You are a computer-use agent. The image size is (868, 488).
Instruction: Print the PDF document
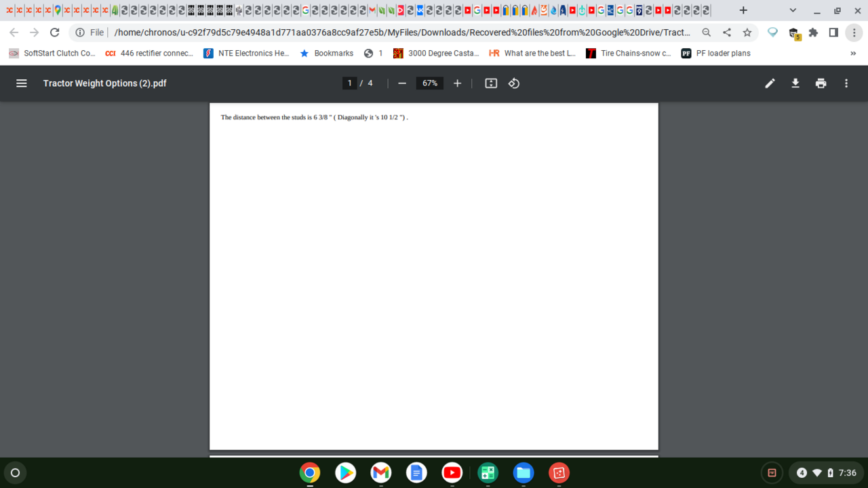pos(821,83)
